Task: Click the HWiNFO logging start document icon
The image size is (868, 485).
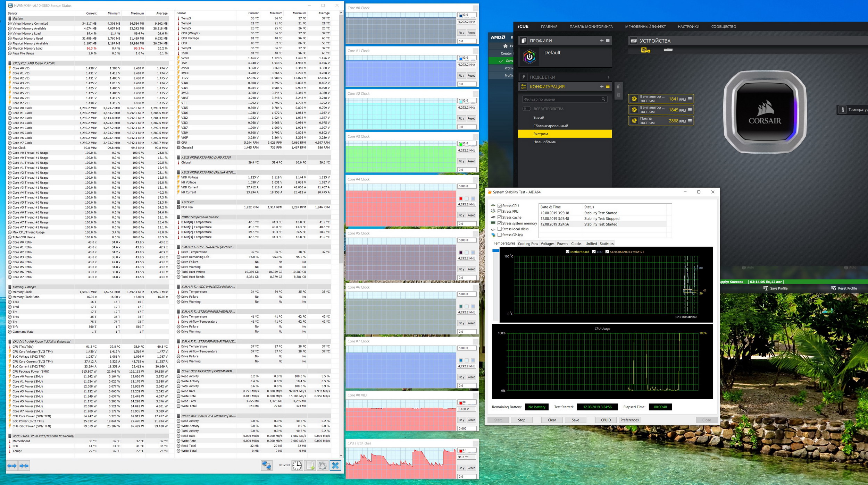Action: [x=310, y=466]
